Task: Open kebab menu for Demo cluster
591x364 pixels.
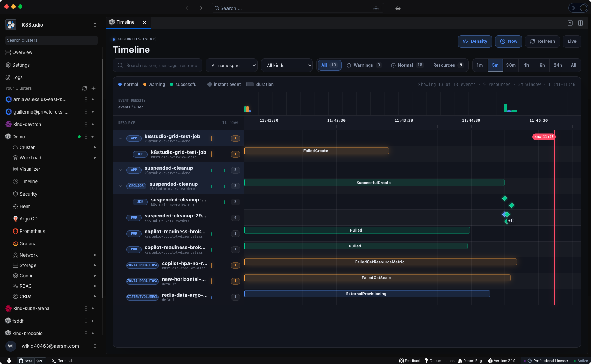Action: [x=86, y=137]
